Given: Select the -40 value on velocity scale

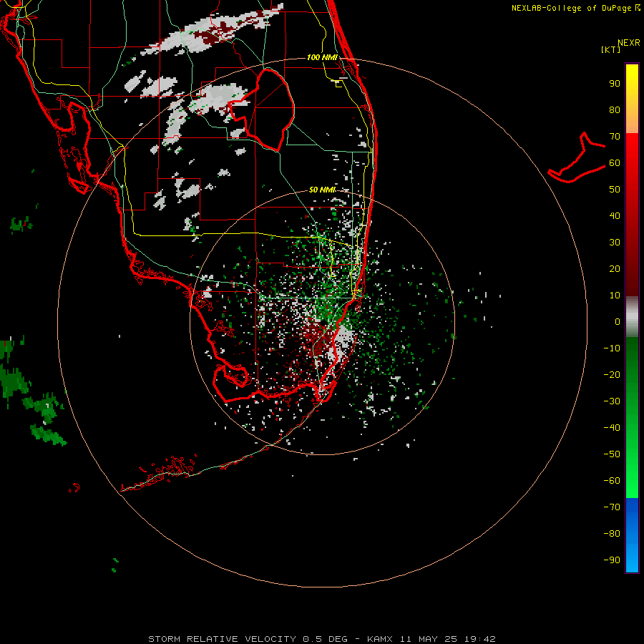Looking at the screenshot, I should coord(612,428).
